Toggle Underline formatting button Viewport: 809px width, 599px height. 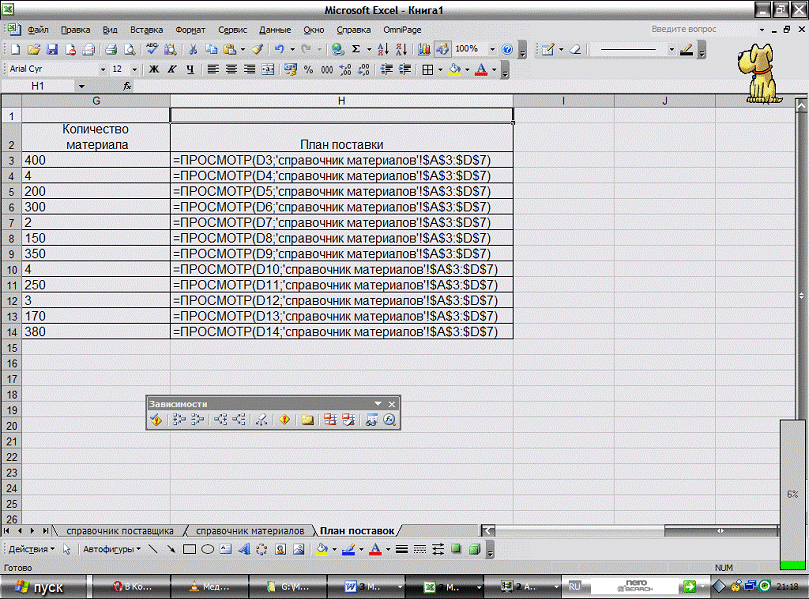pyautogui.click(x=189, y=69)
